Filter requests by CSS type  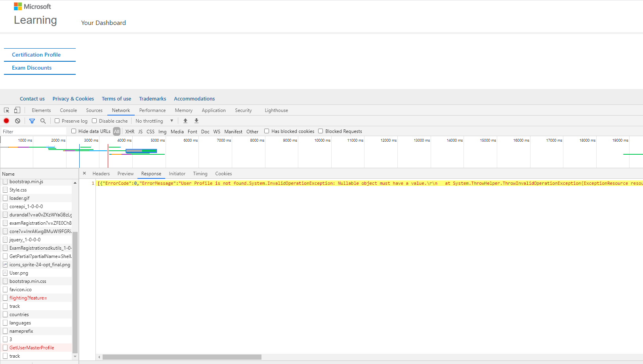(x=151, y=131)
